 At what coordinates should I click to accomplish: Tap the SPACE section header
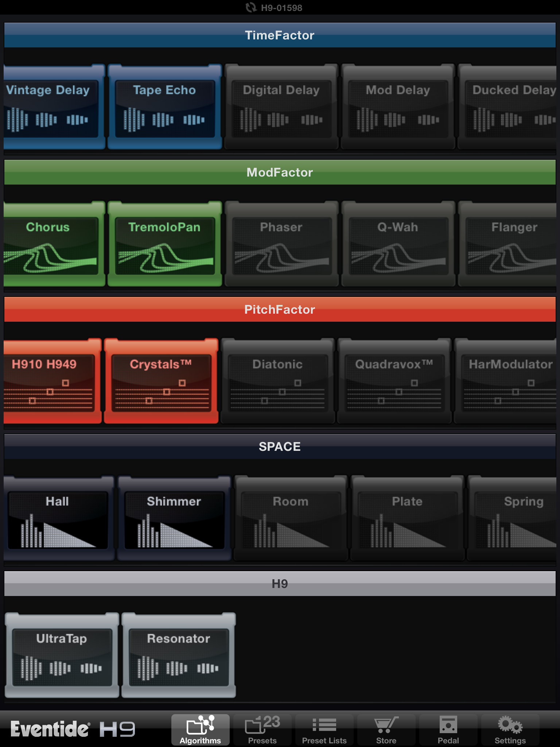pyautogui.click(x=280, y=446)
